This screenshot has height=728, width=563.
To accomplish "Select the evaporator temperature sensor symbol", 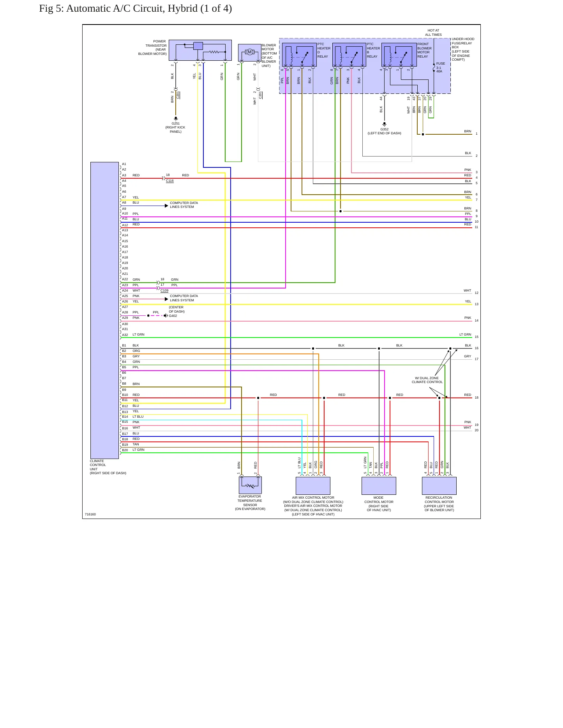I will tap(250, 485).
